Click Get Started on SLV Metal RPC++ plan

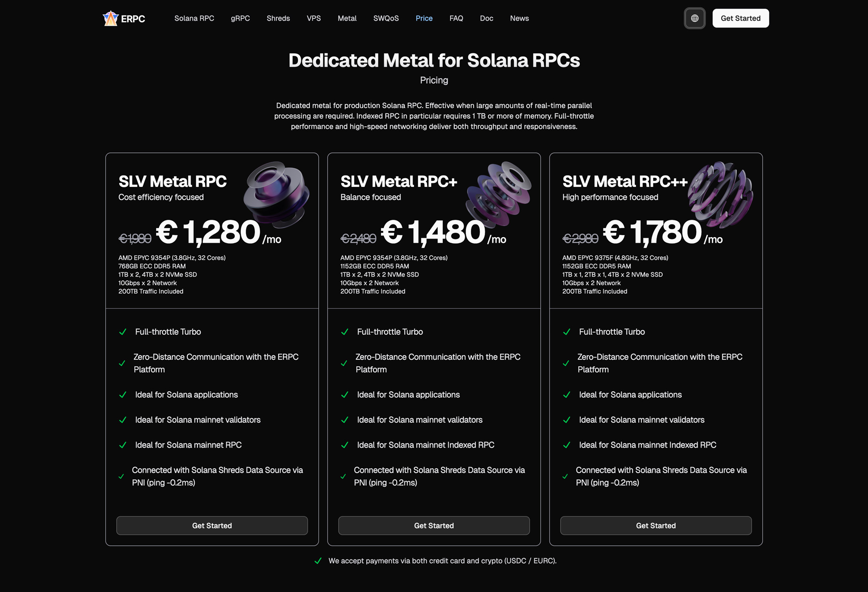[x=656, y=525]
